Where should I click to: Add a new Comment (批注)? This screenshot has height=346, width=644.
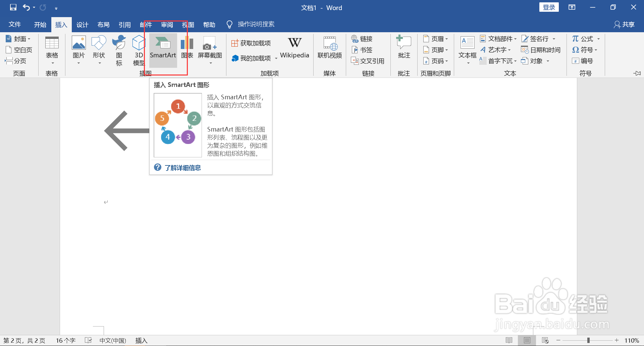[x=404, y=48]
